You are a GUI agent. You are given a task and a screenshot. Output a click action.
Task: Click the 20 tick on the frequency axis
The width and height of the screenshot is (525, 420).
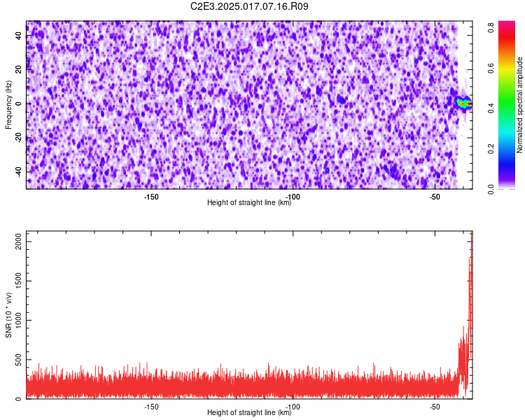pos(19,70)
